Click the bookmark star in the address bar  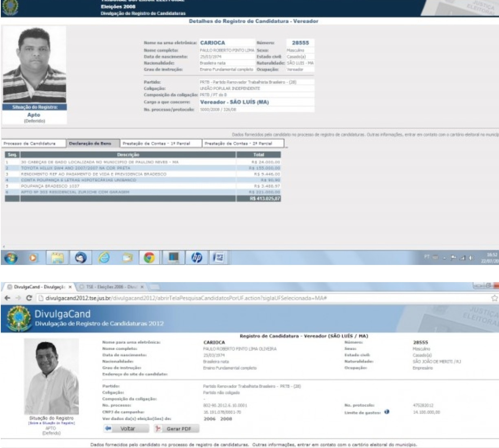495,298
